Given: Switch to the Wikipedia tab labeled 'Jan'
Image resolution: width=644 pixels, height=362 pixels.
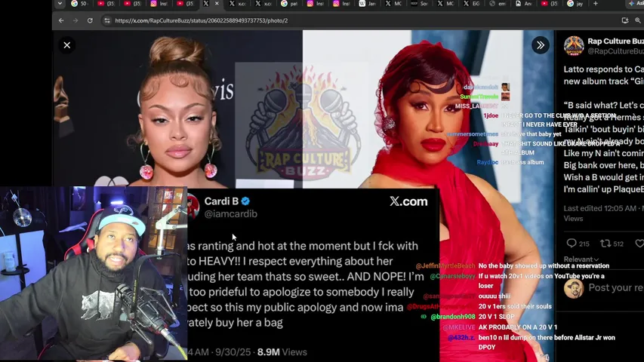Looking at the screenshot, I should point(368,4).
